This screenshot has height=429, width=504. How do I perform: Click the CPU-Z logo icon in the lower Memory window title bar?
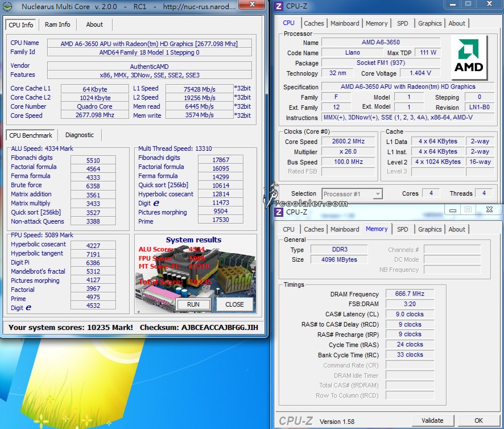pos(279,212)
